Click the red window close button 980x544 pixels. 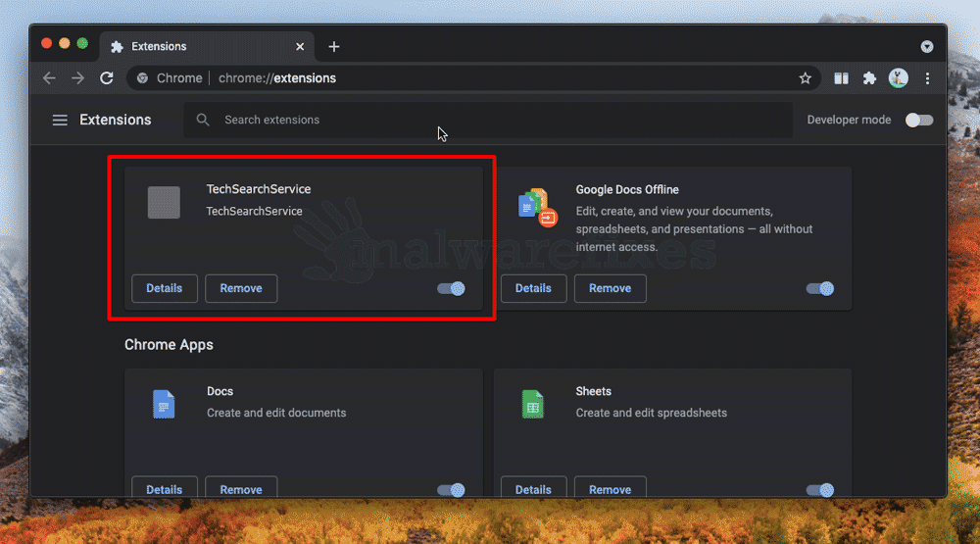coord(46,43)
